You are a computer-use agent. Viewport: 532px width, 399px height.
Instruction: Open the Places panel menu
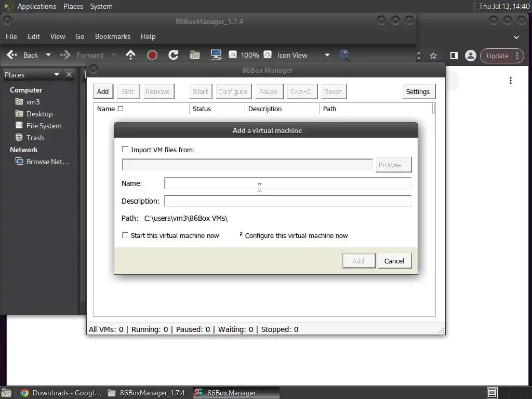pyautogui.click(x=73, y=6)
